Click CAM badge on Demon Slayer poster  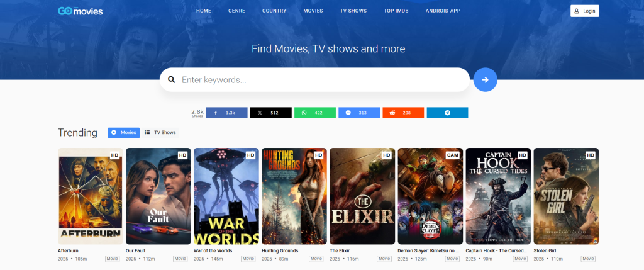pyautogui.click(x=453, y=155)
